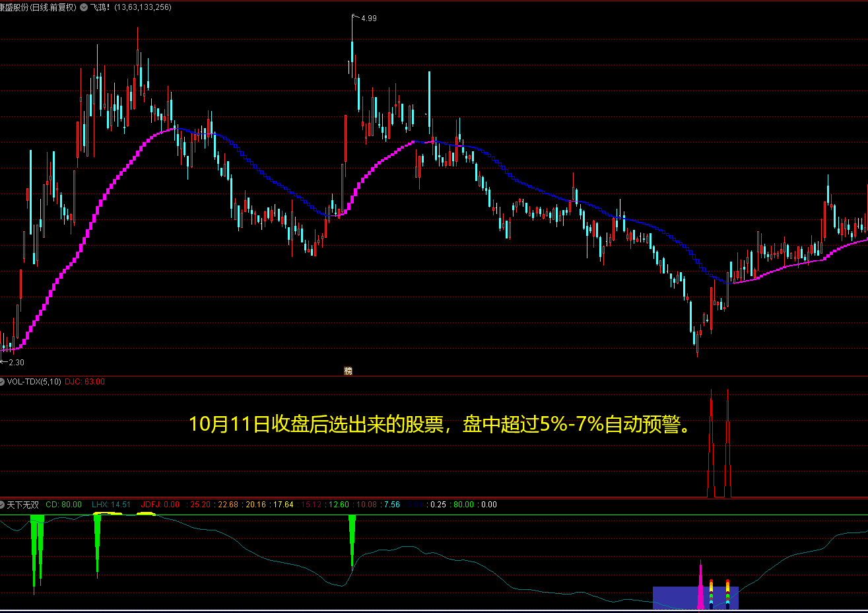The height and width of the screenshot is (613, 868).
Task: Open the main chart indicator dropdown arrow
Action: (x=83, y=7)
